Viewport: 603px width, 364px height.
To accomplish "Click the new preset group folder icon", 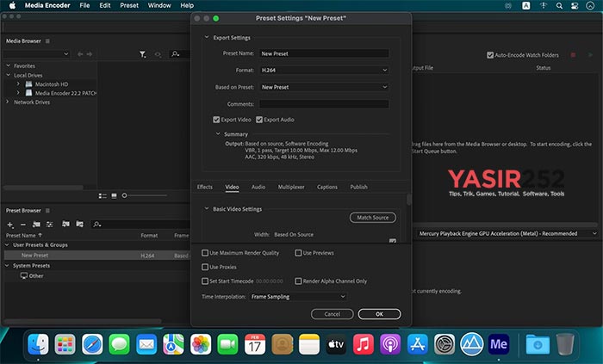I will click(x=36, y=225).
